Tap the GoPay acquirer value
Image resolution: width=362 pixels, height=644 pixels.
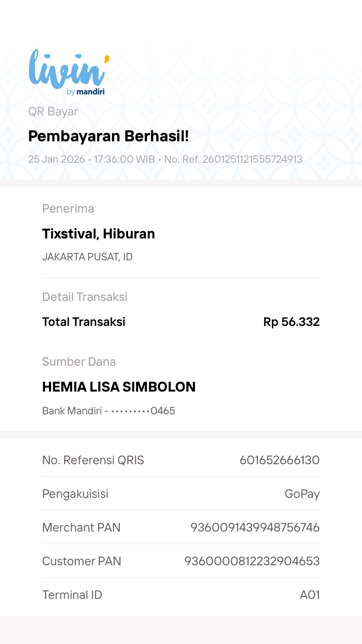pyautogui.click(x=302, y=494)
